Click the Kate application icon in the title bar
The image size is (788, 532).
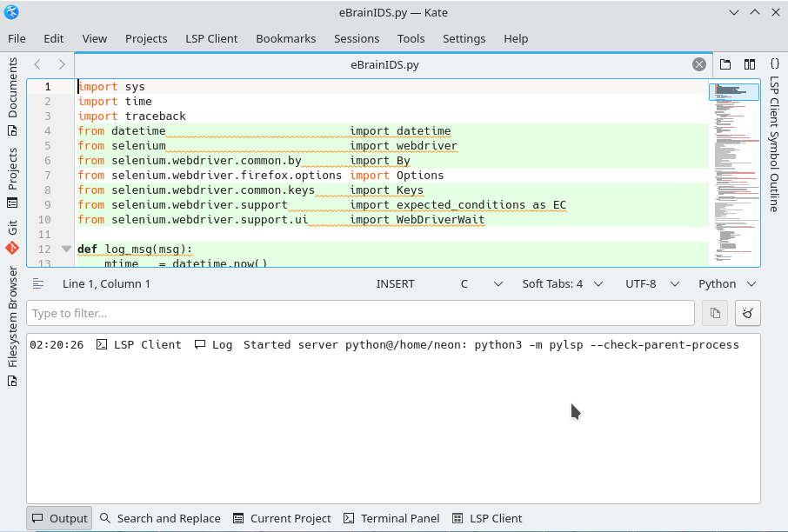pos(11,12)
